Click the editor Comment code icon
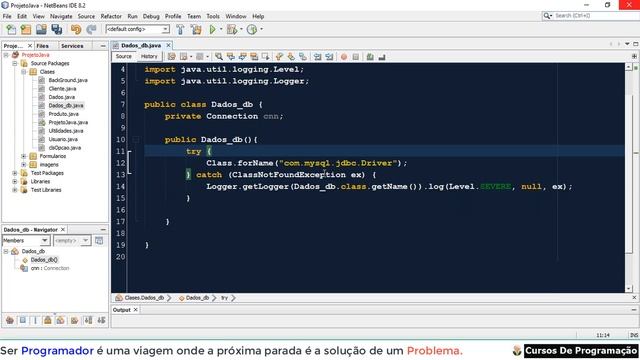This screenshot has height=360, width=640. [370, 57]
